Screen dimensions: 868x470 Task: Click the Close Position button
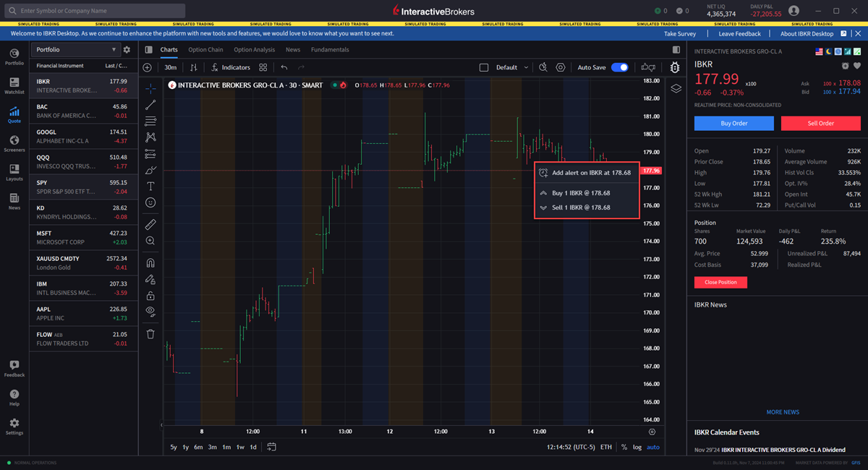coord(720,282)
